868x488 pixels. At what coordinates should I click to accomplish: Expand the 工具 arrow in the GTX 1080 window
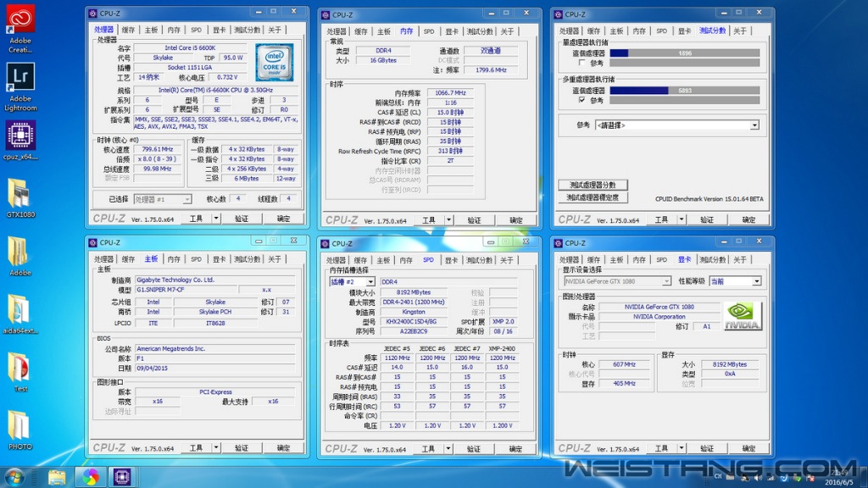682,448
